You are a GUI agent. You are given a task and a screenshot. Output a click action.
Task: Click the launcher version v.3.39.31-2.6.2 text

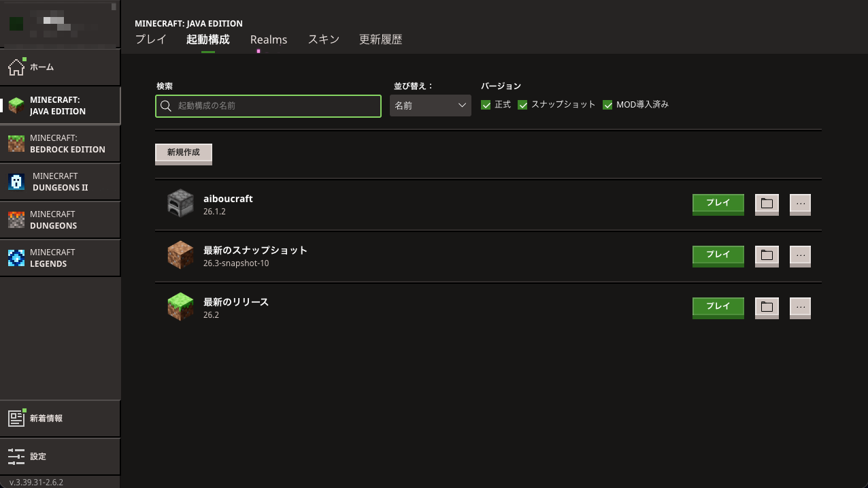(36, 482)
